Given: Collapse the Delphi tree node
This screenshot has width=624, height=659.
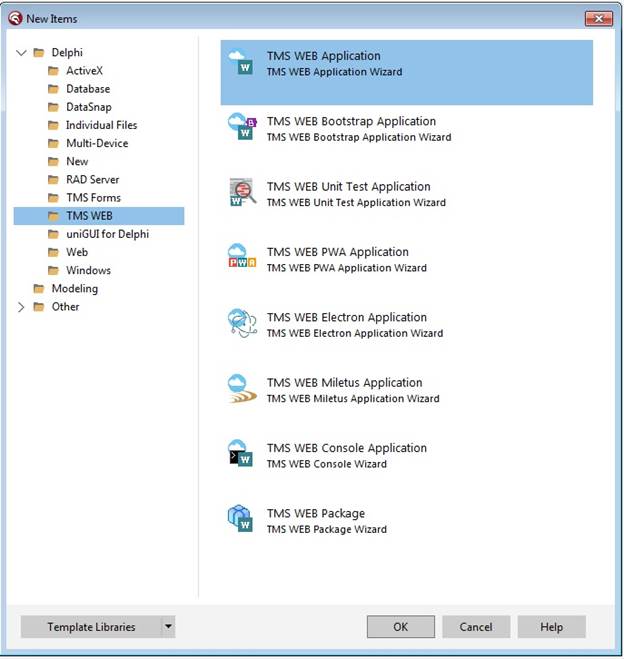Looking at the screenshot, I should pos(22,53).
